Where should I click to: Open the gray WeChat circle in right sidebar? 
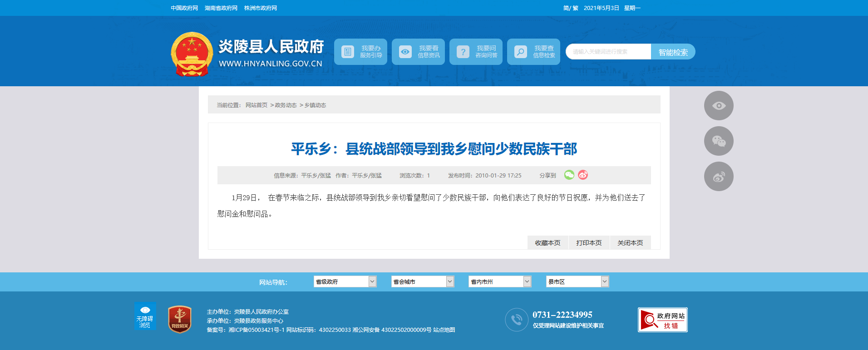pyautogui.click(x=719, y=141)
